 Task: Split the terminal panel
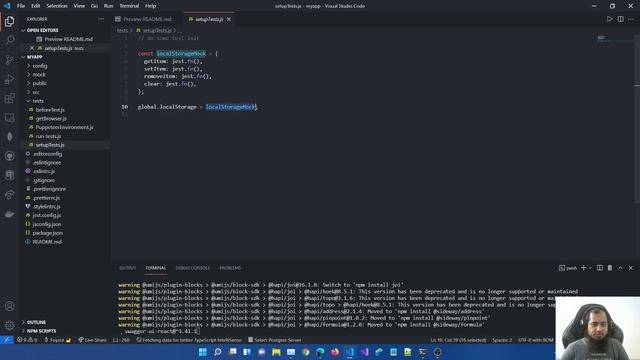coord(600,268)
